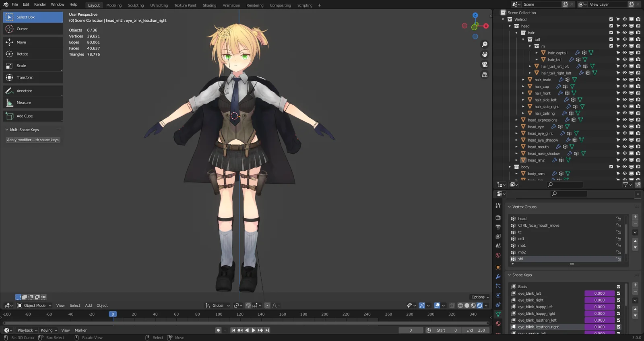
Task: Select the Rotate tool
Action: tap(33, 54)
